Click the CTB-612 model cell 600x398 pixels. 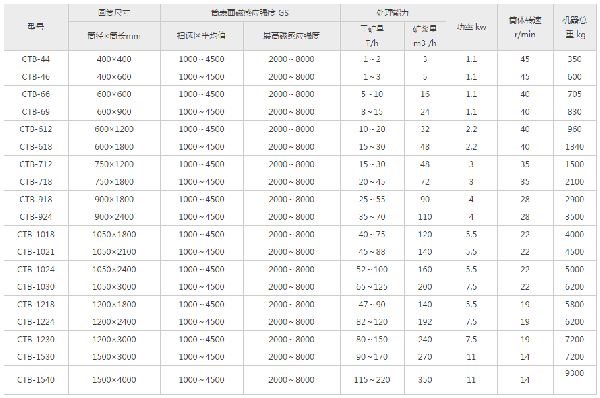[x=36, y=129]
